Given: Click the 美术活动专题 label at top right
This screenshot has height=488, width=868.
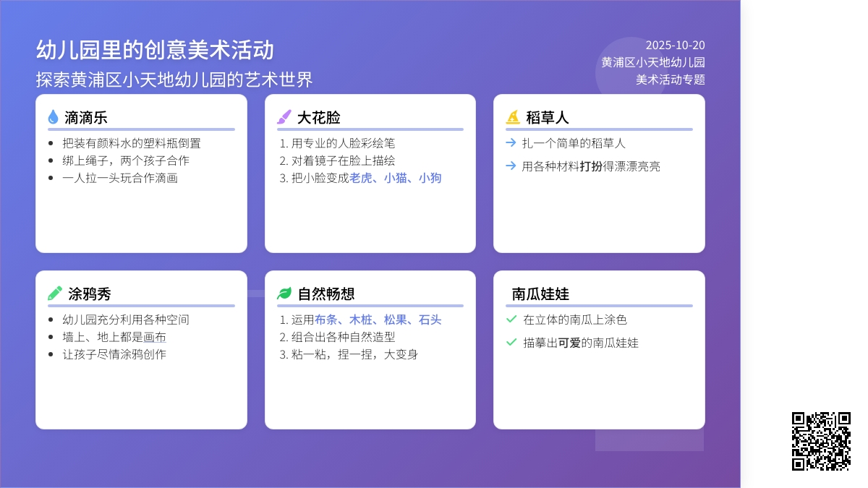Looking at the screenshot, I should pyautogui.click(x=670, y=80).
